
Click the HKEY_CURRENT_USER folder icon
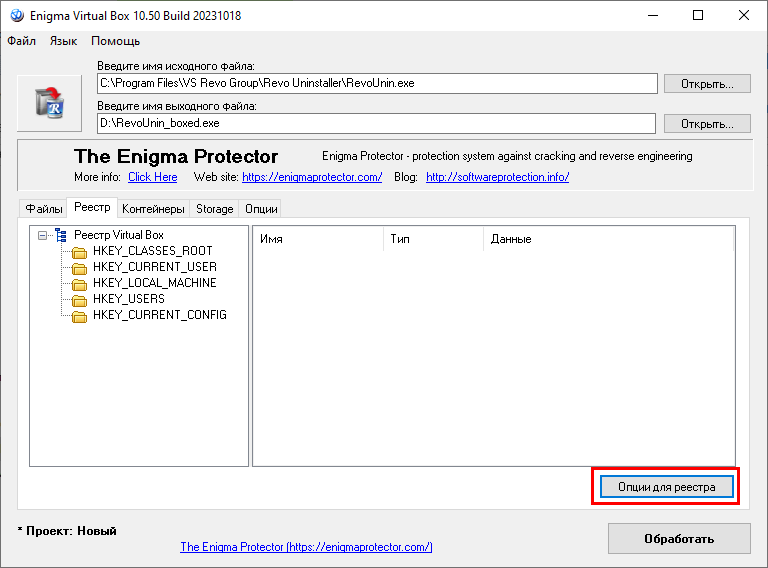79,268
